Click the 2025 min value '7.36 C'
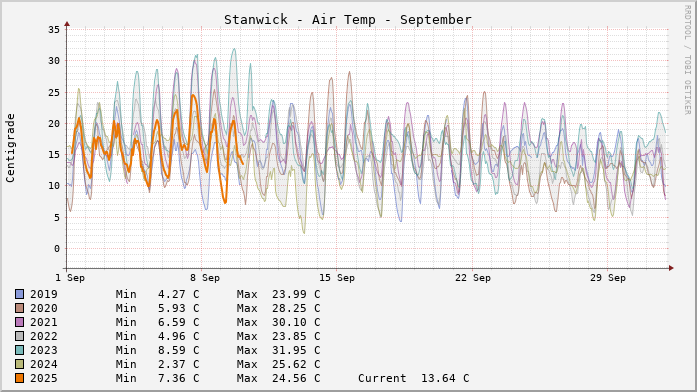Image resolution: width=697 pixels, height=392 pixels. [179, 378]
